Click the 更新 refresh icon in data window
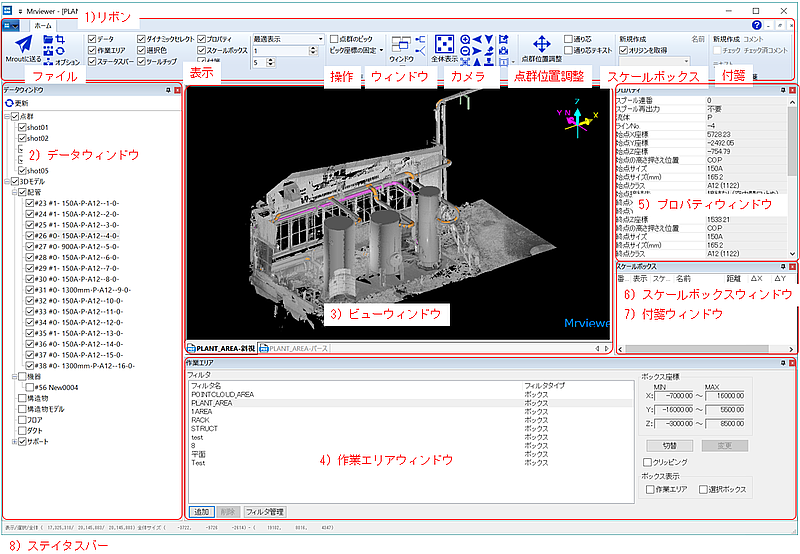800x554 pixels. click(x=9, y=103)
